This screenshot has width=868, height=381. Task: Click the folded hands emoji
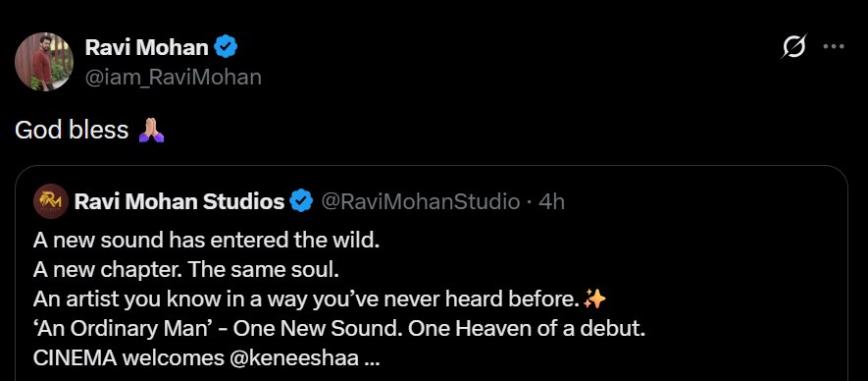pos(151,131)
